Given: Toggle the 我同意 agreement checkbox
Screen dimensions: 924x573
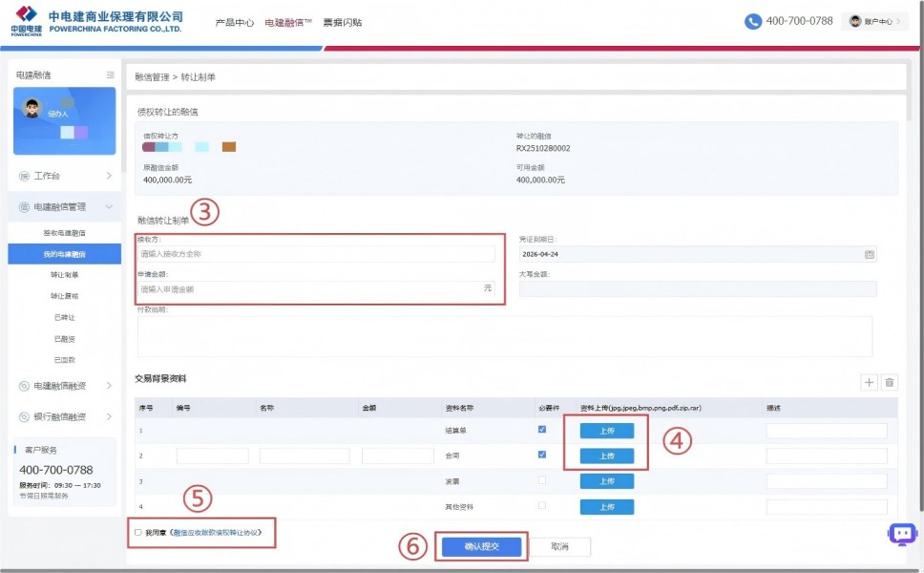Looking at the screenshot, I should pos(138,532).
